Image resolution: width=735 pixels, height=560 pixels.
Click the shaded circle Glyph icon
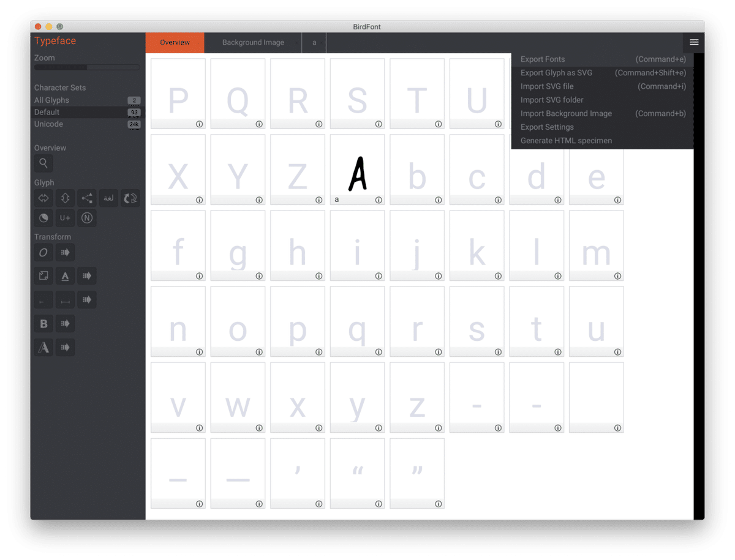point(43,218)
